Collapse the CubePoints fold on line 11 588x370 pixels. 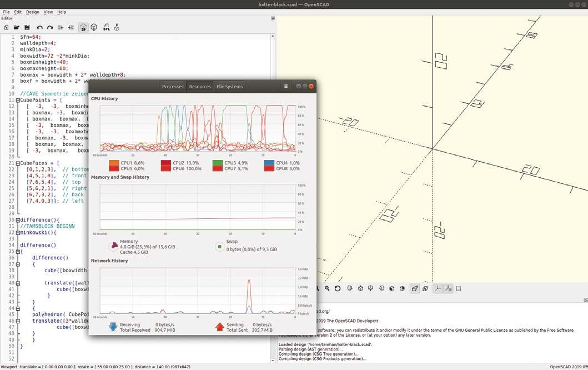pyautogui.click(x=18, y=100)
